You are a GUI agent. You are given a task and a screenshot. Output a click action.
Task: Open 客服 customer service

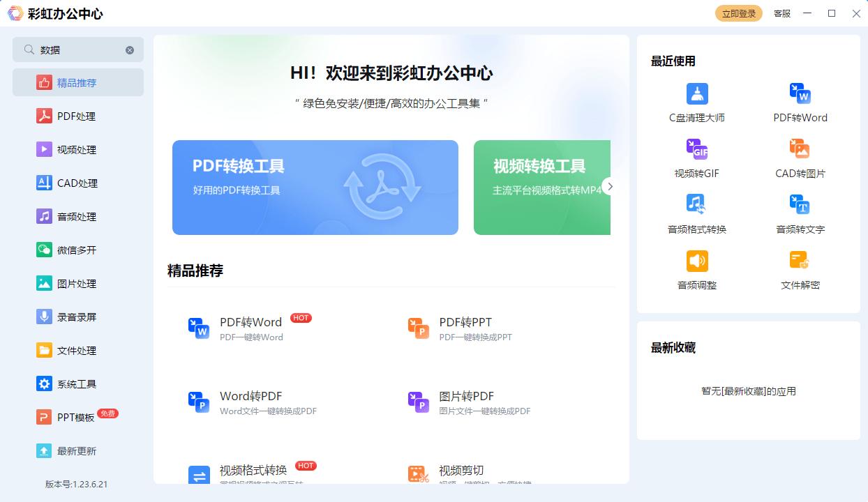tap(781, 13)
